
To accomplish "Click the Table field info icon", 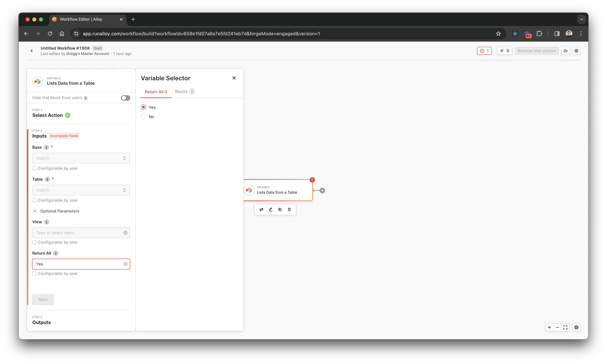I will click(x=47, y=179).
